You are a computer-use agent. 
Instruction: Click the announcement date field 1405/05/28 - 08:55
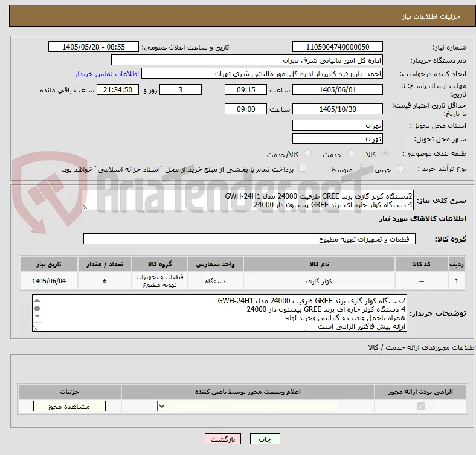[94, 47]
